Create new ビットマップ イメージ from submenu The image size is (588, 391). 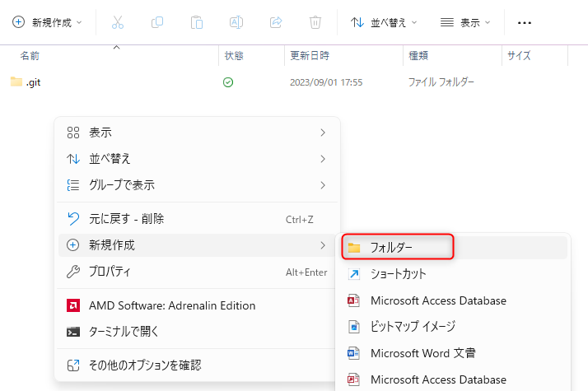coord(455,327)
